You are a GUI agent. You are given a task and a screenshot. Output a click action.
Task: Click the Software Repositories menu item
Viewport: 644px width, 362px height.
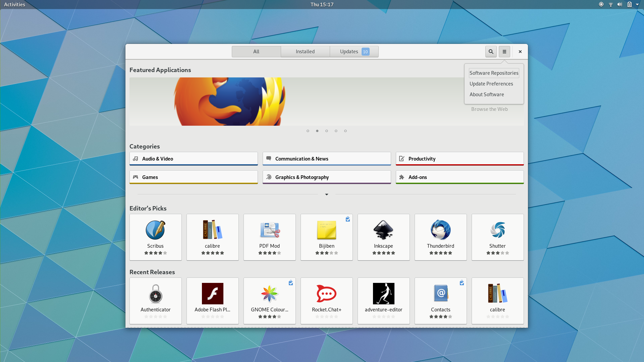[494, 72]
